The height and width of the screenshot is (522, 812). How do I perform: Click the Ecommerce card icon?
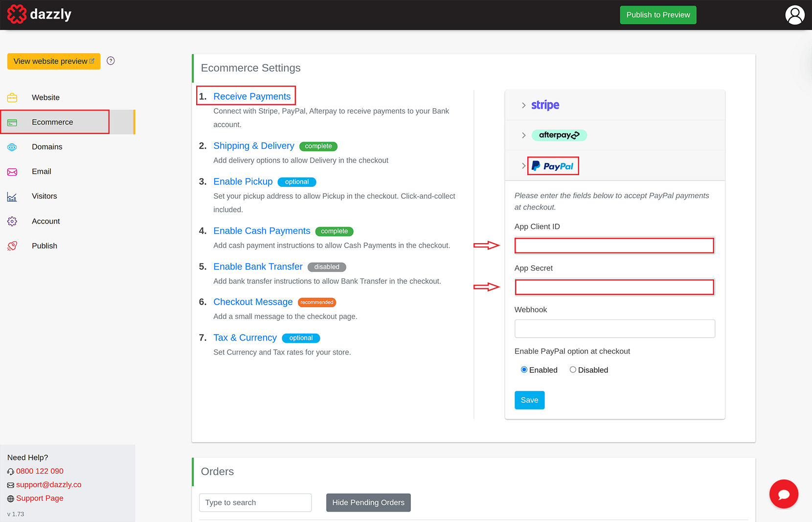click(12, 122)
